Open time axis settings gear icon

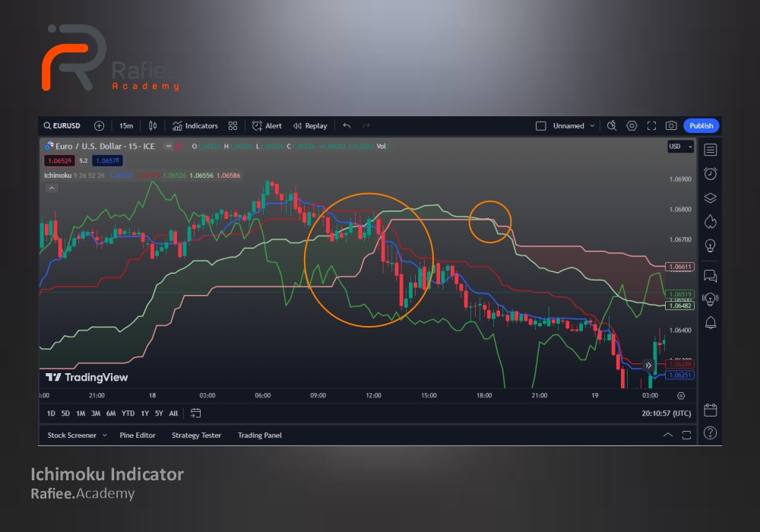681,396
